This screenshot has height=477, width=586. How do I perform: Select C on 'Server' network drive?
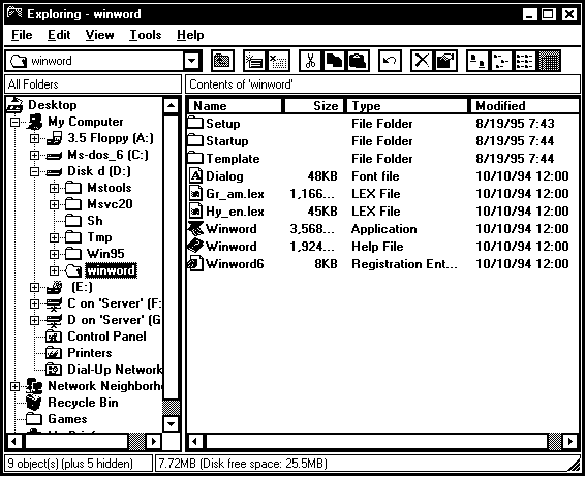(x=114, y=304)
